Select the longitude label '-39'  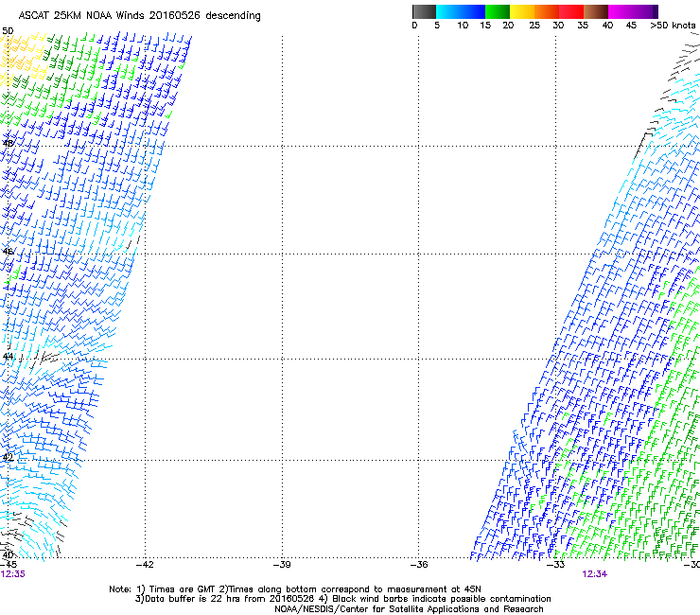pos(282,565)
